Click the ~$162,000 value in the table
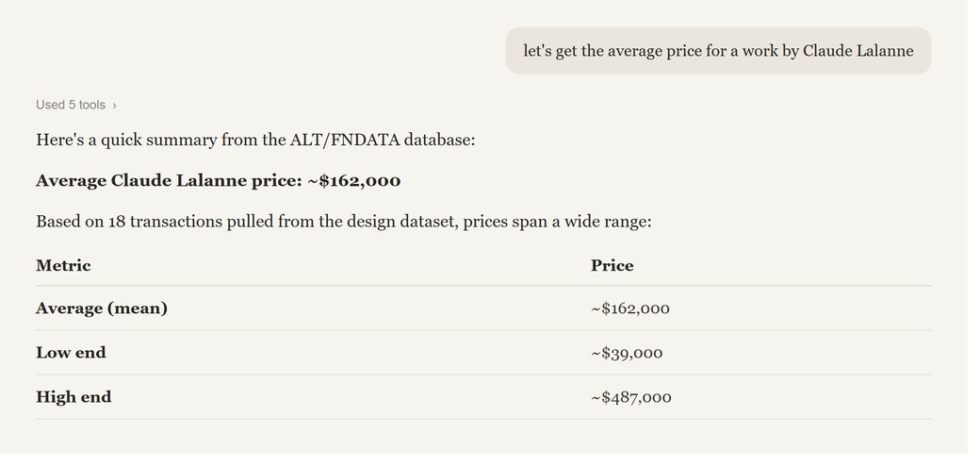 click(x=630, y=308)
